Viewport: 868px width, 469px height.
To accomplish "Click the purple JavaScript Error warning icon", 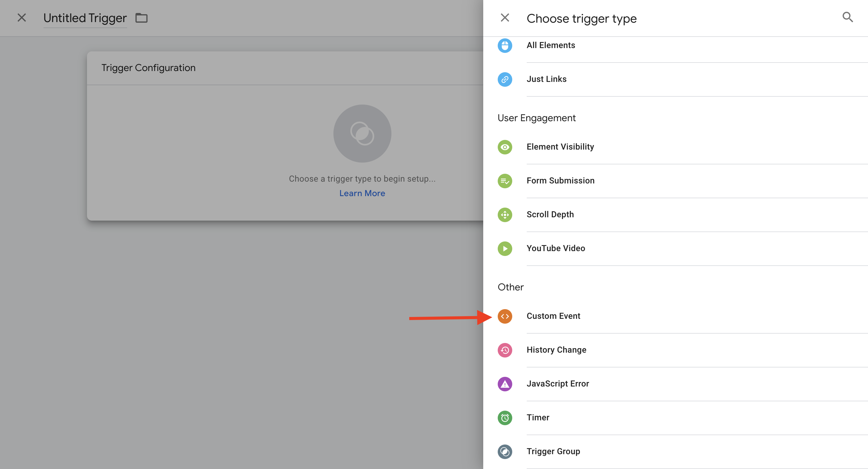I will click(x=504, y=384).
